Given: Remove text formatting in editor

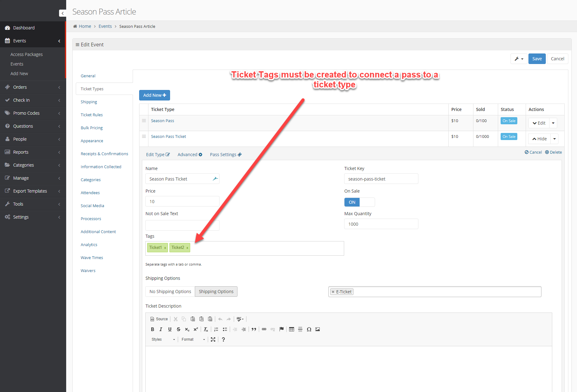Looking at the screenshot, I should tap(206, 329).
